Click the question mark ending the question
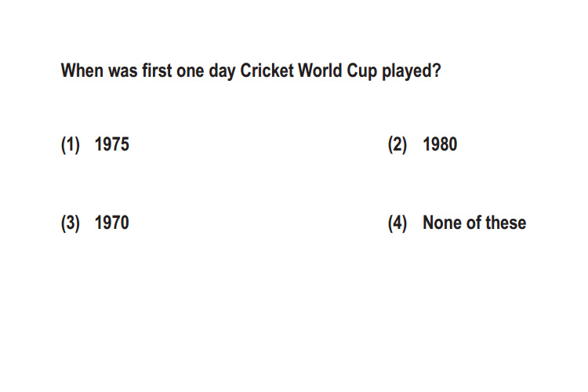This screenshot has width=588, height=392. [437, 71]
